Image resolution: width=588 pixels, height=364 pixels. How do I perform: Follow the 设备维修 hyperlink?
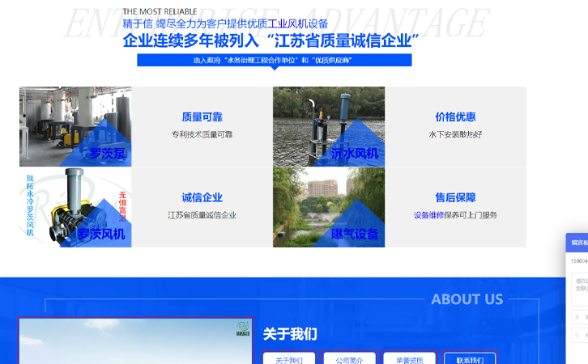428,215
